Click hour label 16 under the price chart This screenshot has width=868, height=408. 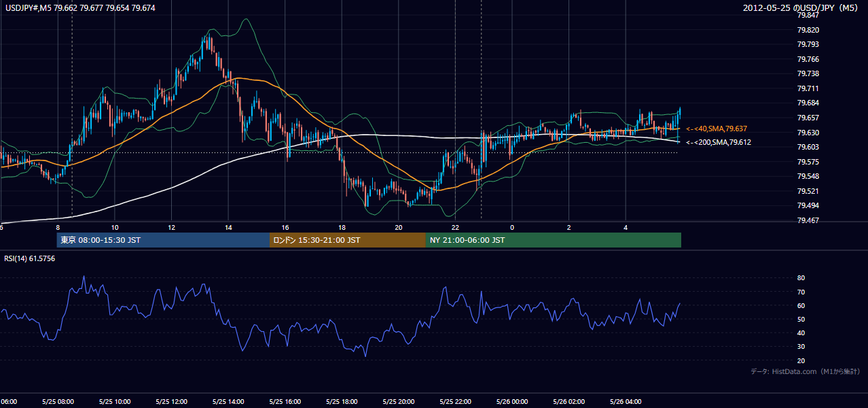[x=285, y=227]
